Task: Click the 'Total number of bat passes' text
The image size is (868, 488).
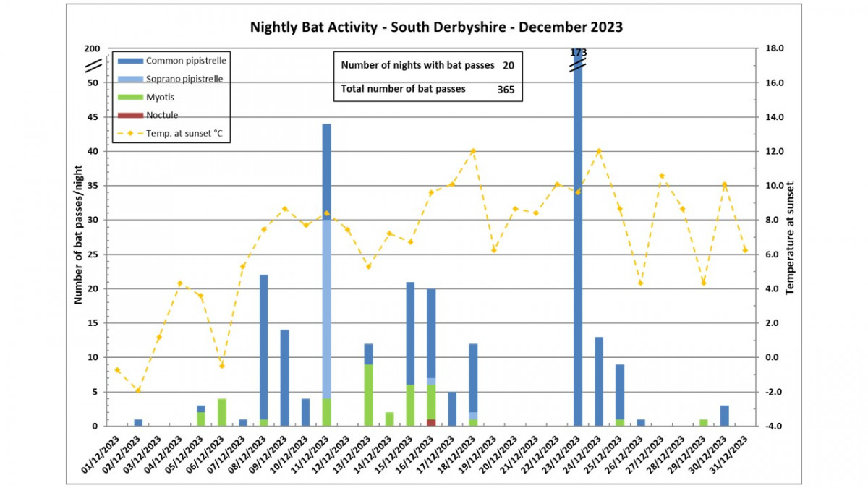Action: pyautogui.click(x=403, y=90)
